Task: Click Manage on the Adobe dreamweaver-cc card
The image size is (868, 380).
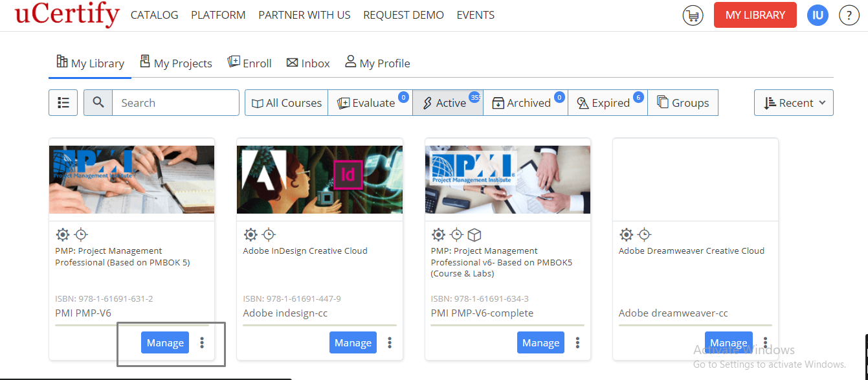Action: coord(728,342)
